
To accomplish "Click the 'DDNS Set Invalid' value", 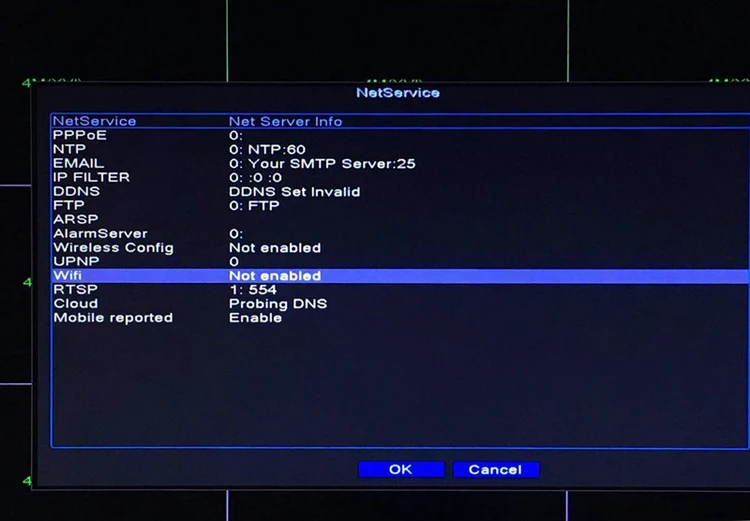I will 295,192.
